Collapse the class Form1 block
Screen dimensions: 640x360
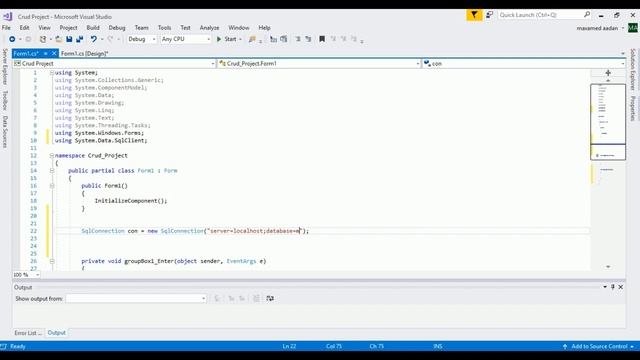52,171
